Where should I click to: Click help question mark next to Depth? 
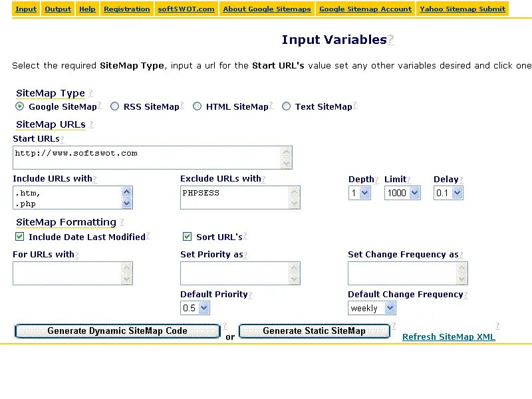[x=377, y=180]
